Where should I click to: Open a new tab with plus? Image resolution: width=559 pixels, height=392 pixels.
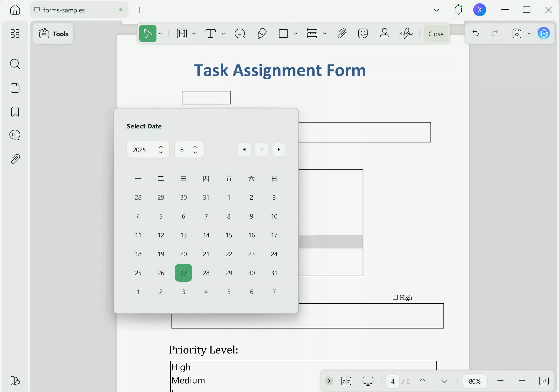point(139,10)
